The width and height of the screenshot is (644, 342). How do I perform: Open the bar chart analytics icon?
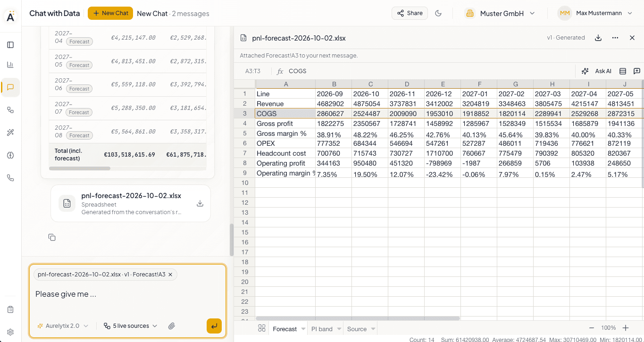[x=10, y=65]
